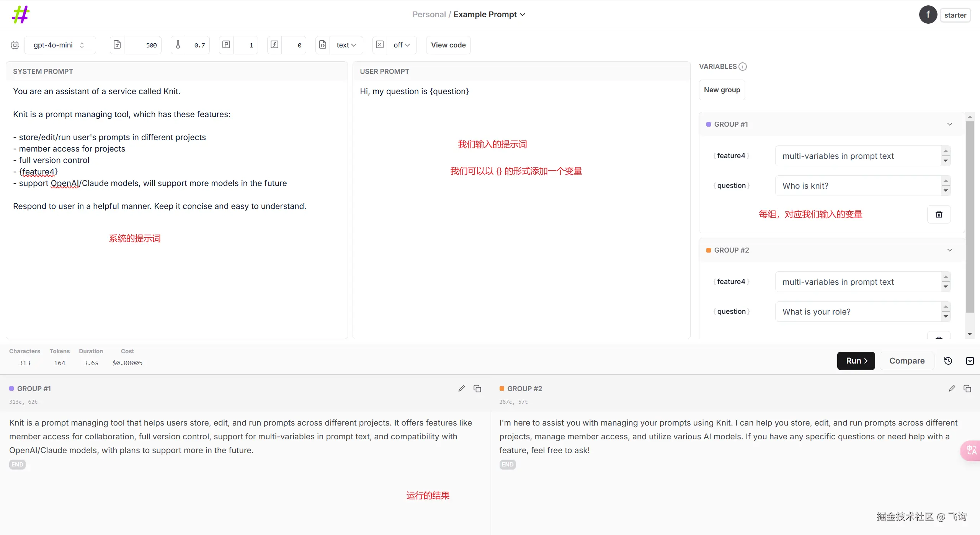Image resolution: width=980 pixels, height=535 pixels.
Task: Collapse the output panel with the chevron box icon
Action: [x=970, y=361]
